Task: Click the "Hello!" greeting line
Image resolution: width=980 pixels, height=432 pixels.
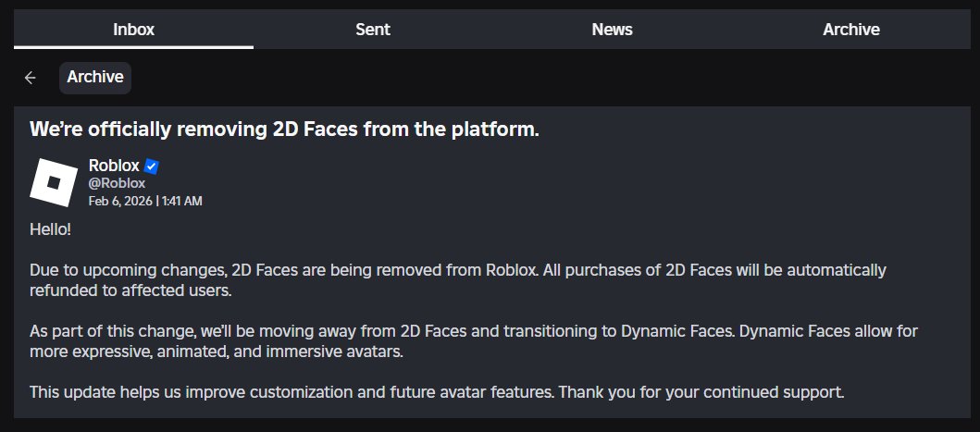Action: 51,229
